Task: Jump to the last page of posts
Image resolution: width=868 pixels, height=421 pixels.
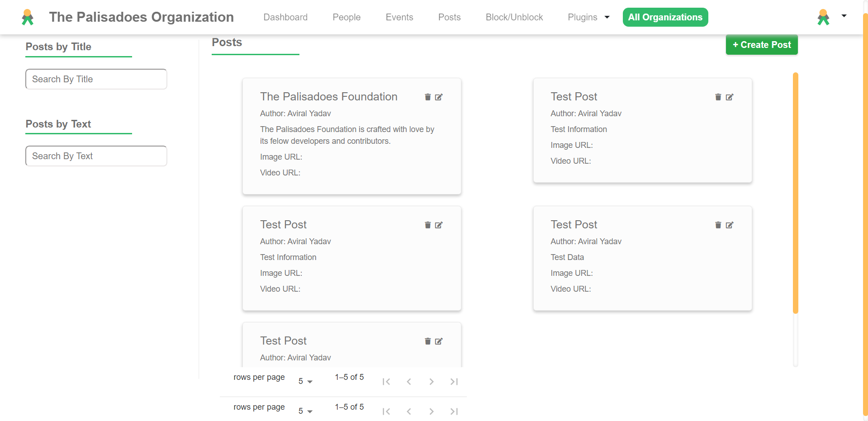Action: point(454,381)
